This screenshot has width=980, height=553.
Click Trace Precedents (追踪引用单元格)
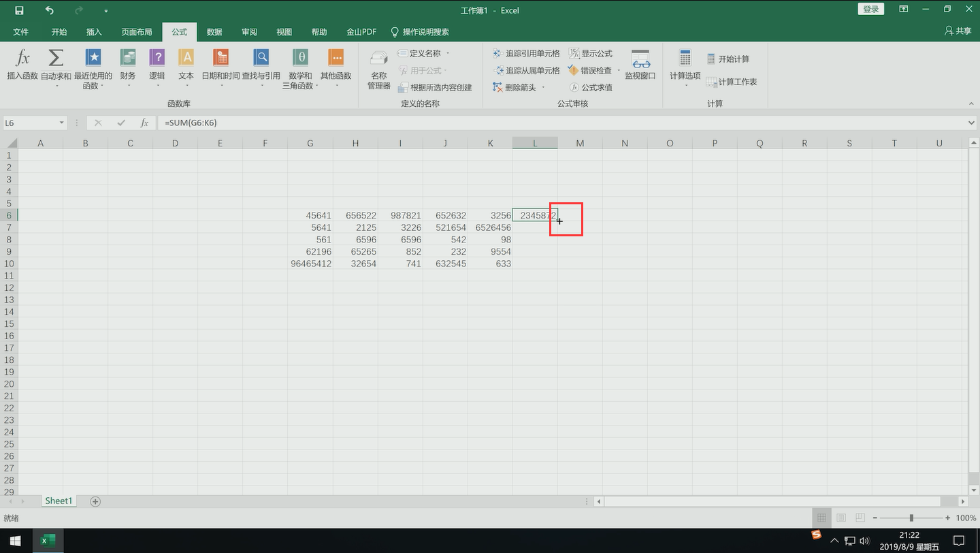click(x=526, y=53)
